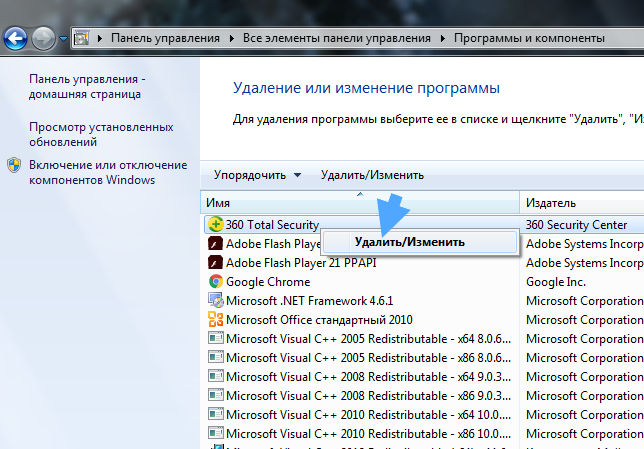Click icon of Visual C++ 2010 x86
The height and width of the screenshot is (449, 644).
tap(216, 433)
